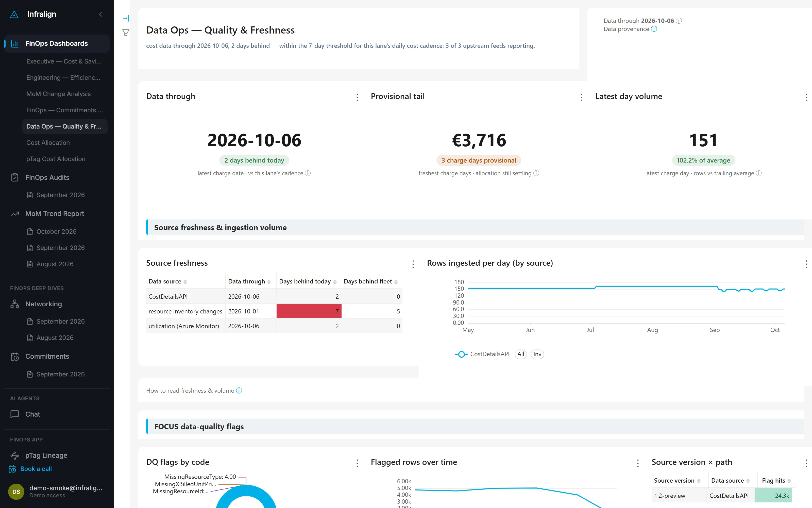This screenshot has height=508, width=812.
Task: Click the expand panel arrow icon
Action: 126,18
